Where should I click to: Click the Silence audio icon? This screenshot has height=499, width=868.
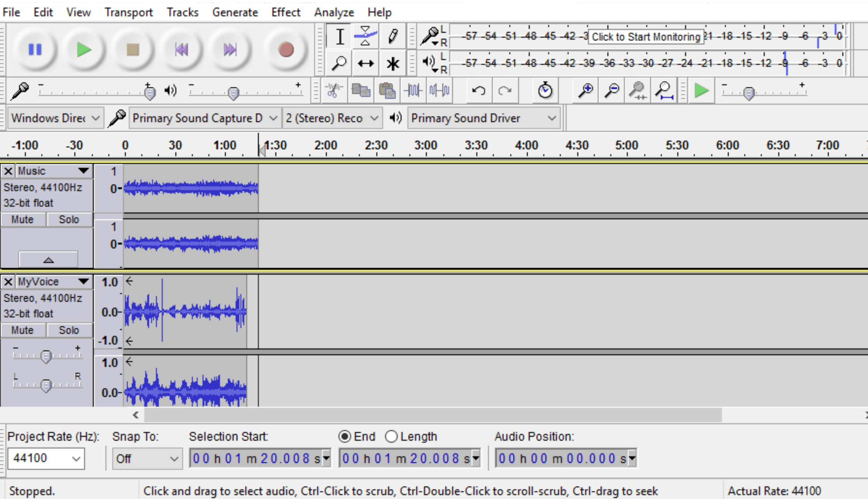[439, 91]
